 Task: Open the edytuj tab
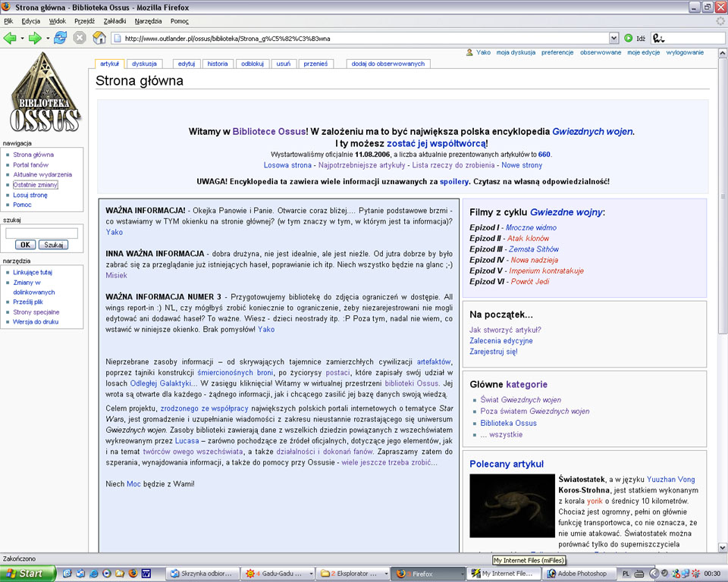pyautogui.click(x=187, y=64)
